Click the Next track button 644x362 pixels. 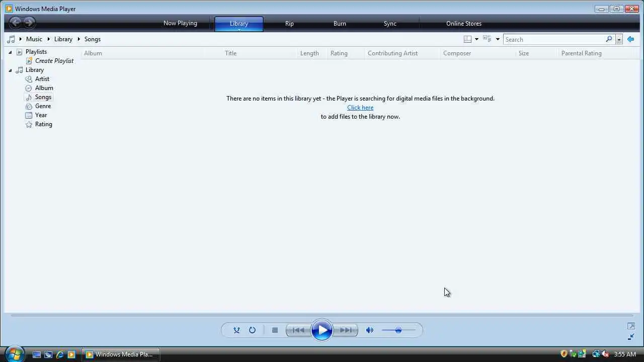point(346,330)
